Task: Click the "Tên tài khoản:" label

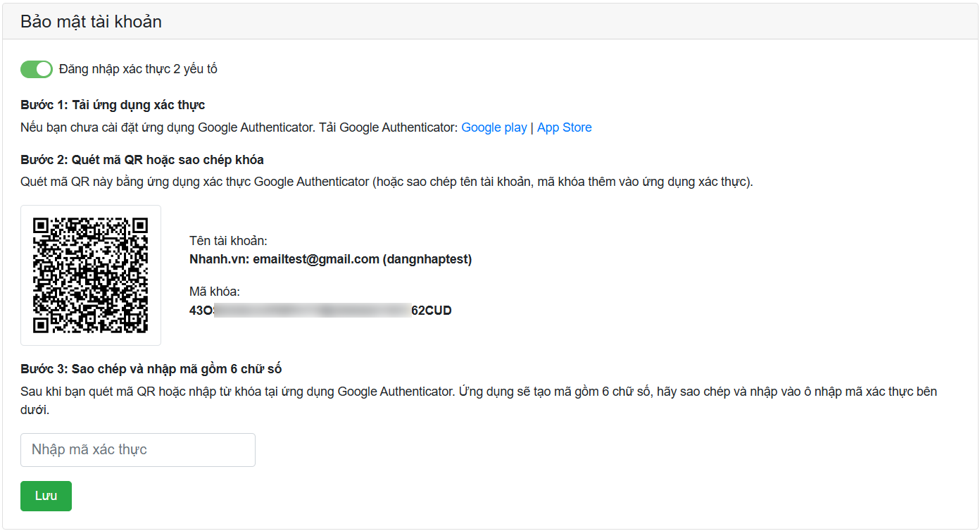Action: pyautogui.click(x=228, y=241)
